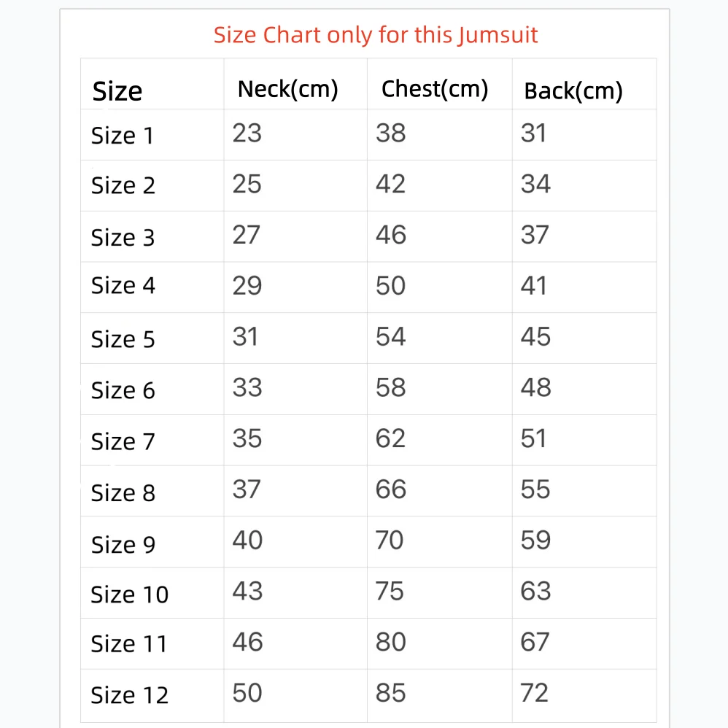The width and height of the screenshot is (728, 728).
Task: Click the chest value 85 for Size 12
Action: pos(390,692)
